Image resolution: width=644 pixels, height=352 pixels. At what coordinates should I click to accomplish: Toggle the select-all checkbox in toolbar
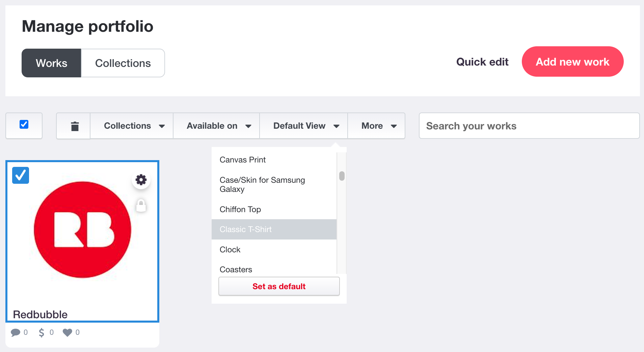[x=24, y=124]
